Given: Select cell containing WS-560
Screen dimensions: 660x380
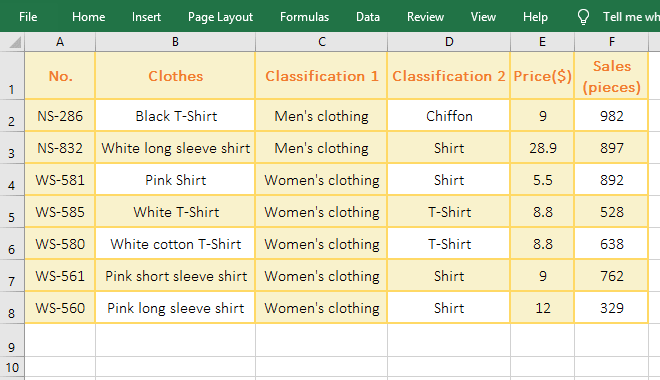Looking at the screenshot, I should pyautogui.click(x=60, y=308).
